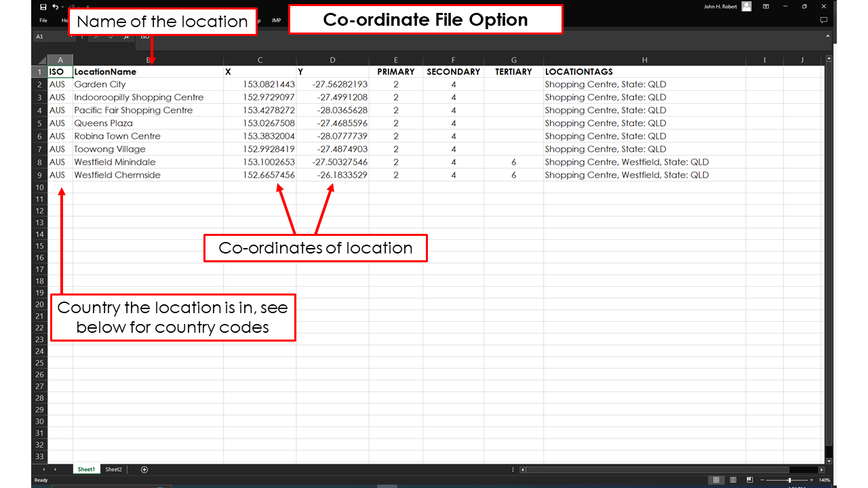This screenshot has height=488, width=868.
Task: Click the SECONDARY header cell
Action: pyautogui.click(x=454, y=72)
